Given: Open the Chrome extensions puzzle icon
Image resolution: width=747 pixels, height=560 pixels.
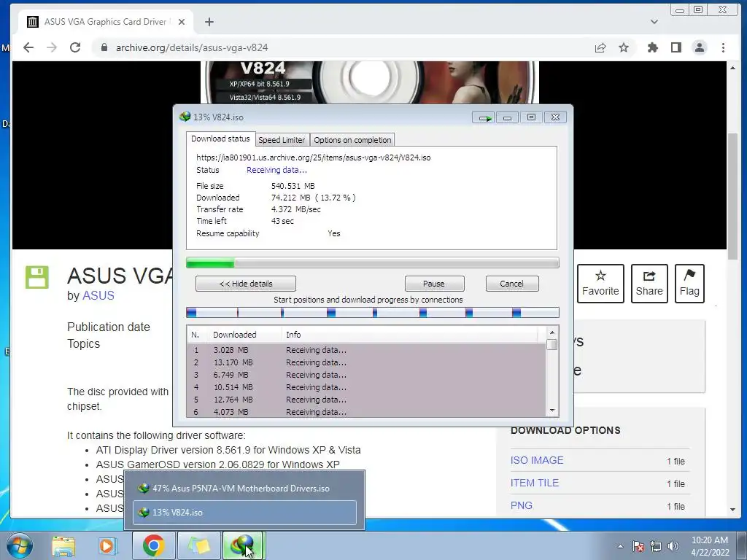Looking at the screenshot, I should 653,47.
